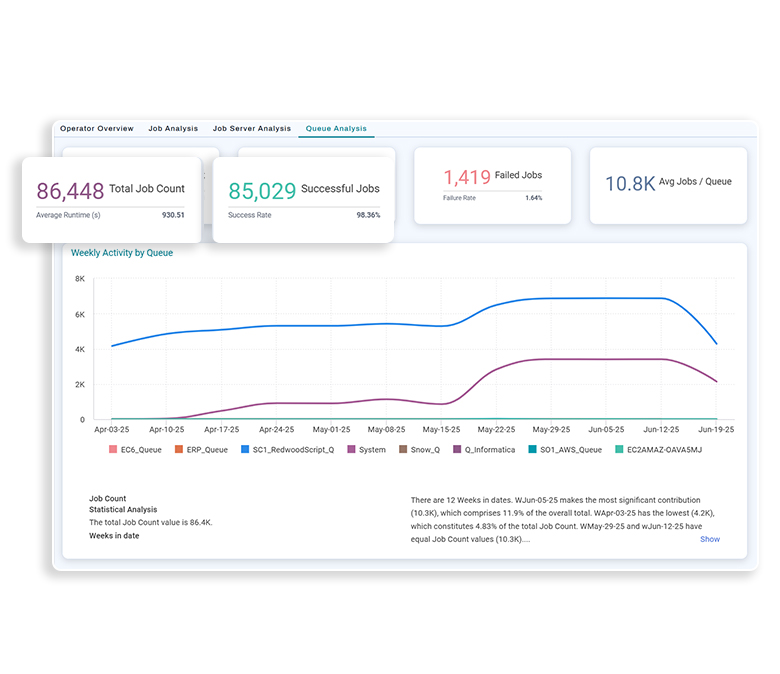Viewport: 780px width, 674px height.
Task: Click the Weekly Activity by Queue title
Action: (122, 253)
